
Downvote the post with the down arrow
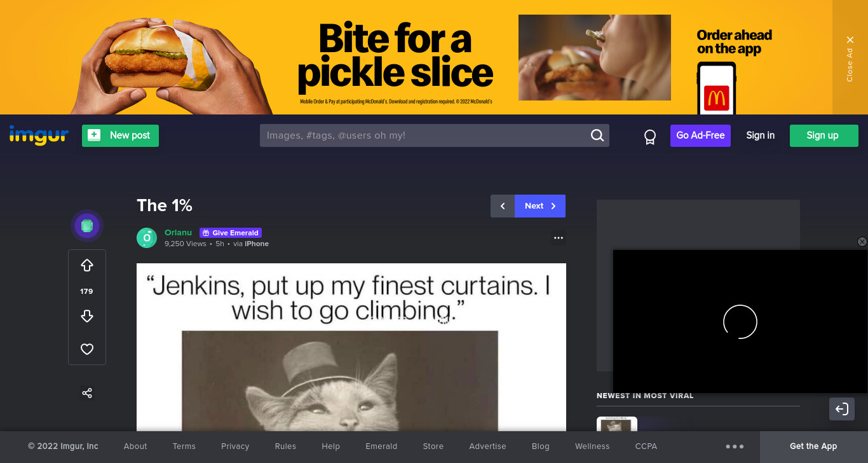tap(87, 316)
